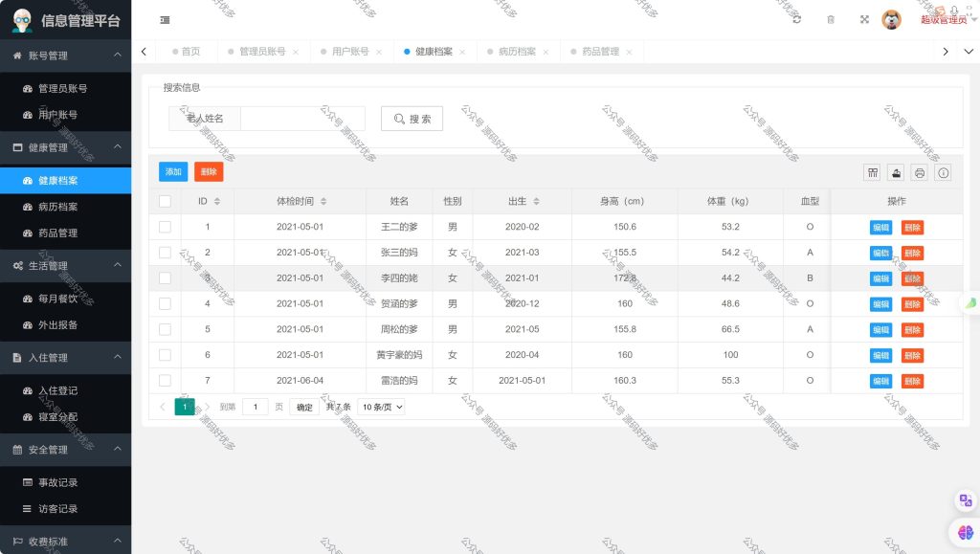Sort by 出生 column arrows

tap(536, 201)
